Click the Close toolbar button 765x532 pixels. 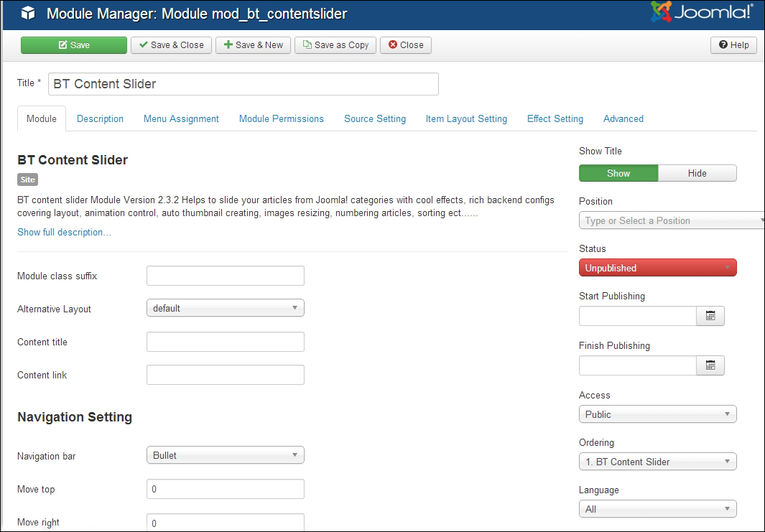pyautogui.click(x=405, y=45)
